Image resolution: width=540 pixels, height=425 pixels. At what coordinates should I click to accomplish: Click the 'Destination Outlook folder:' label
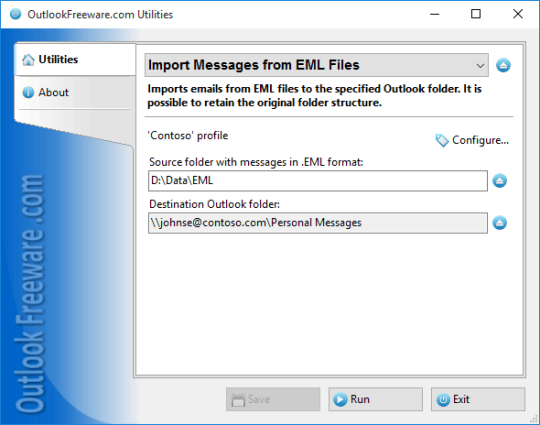pyautogui.click(x=214, y=204)
